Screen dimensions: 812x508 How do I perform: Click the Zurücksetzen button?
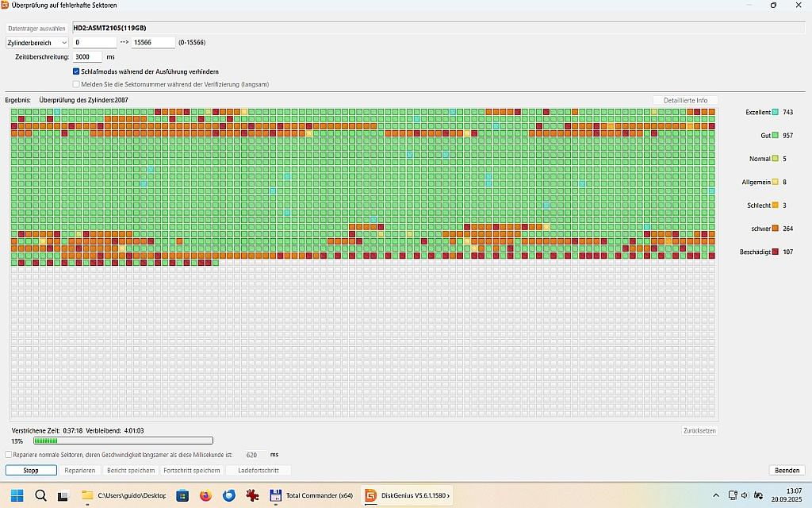click(x=699, y=431)
